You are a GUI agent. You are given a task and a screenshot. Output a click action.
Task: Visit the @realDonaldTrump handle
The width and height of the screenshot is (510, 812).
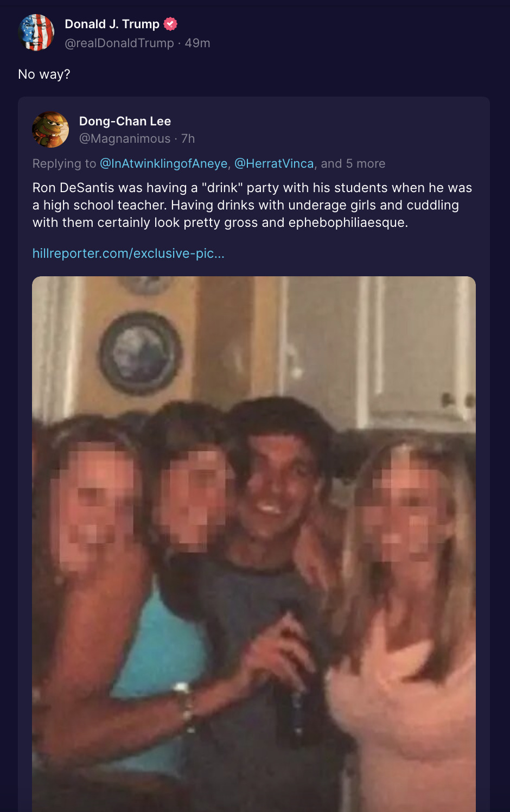[119, 43]
